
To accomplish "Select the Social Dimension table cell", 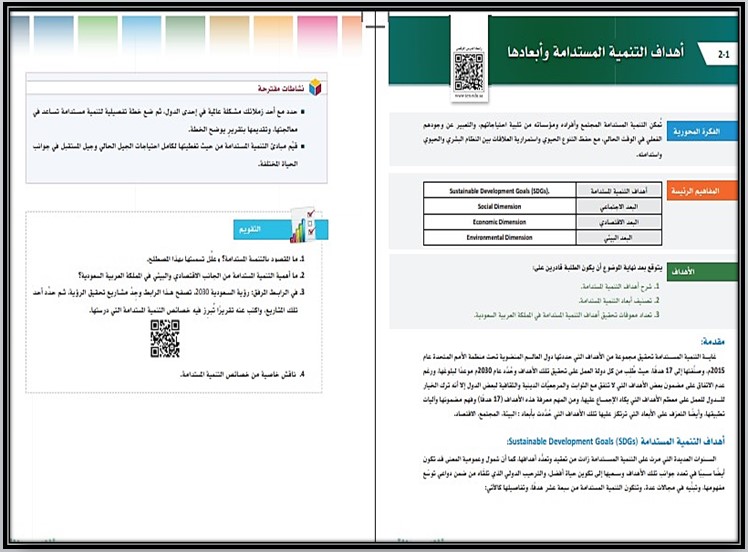I will point(499,206).
